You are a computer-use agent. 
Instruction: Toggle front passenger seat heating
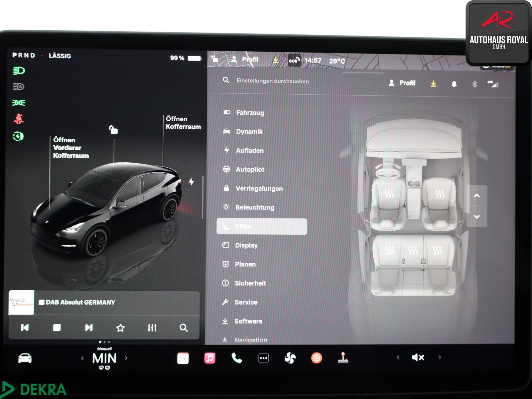click(440, 194)
